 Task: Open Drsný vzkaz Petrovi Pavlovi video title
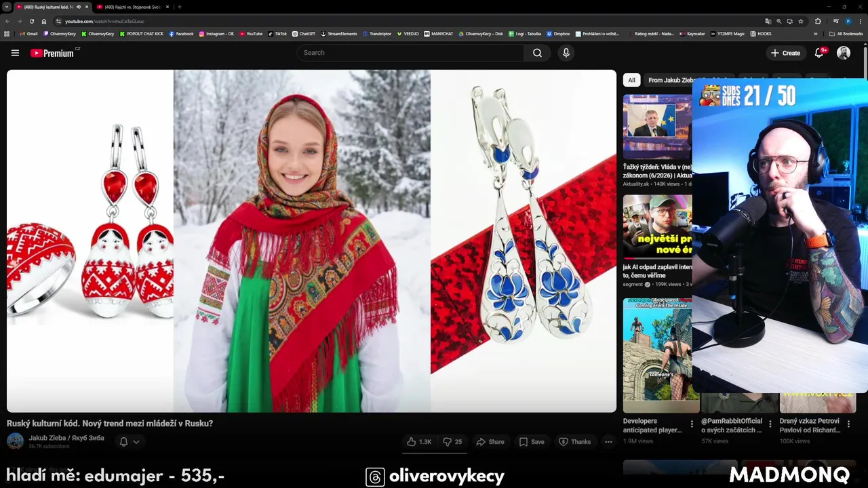tap(810, 426)
